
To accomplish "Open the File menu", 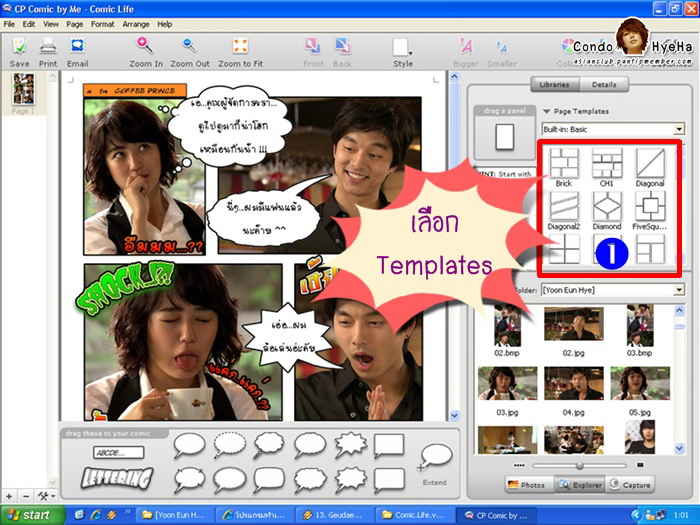I will pyautogui.click(x=9, y=24).
